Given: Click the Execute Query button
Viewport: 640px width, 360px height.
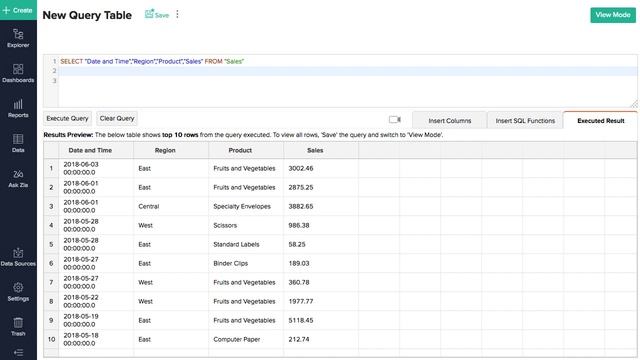Looking at the screenshot, I should tap(67, 118).
